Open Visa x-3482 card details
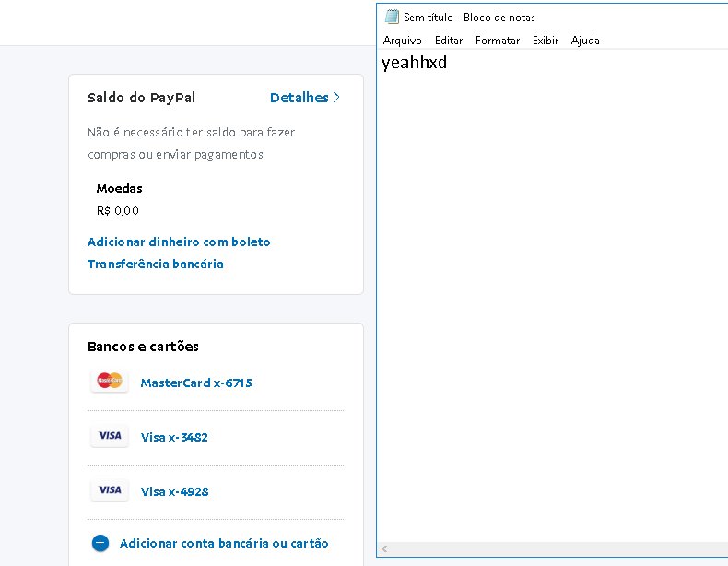 point(174,437)
